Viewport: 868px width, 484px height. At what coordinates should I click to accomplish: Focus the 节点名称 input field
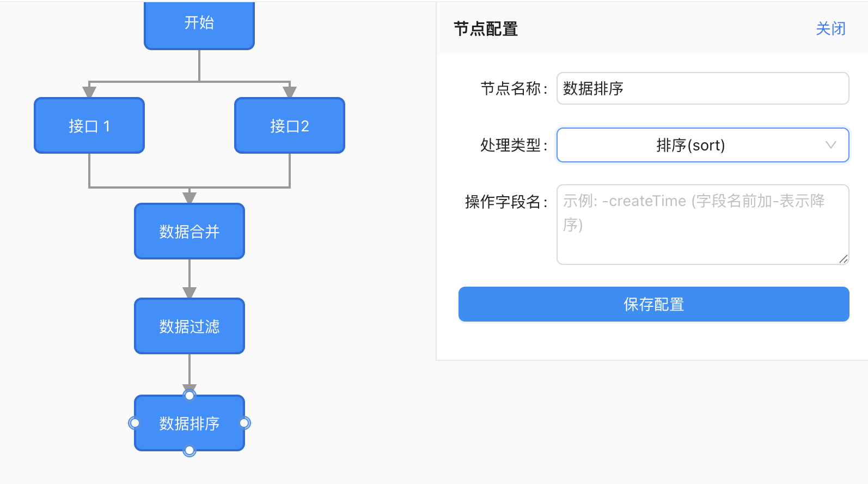[x=702, y=88]
